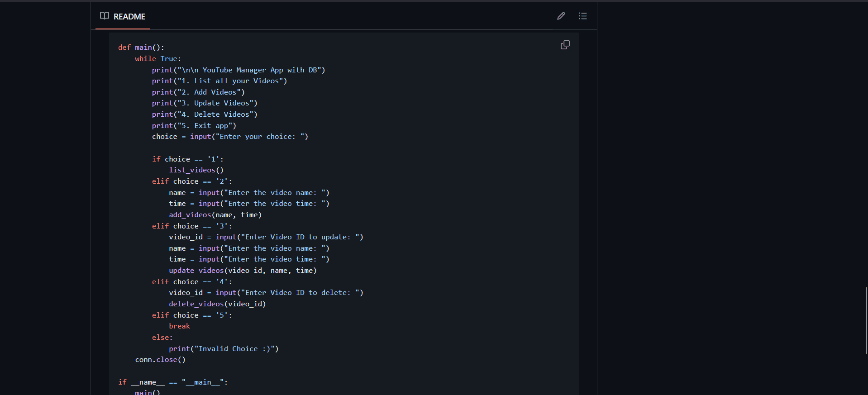Click the 'Invalid Choice :)' print line
This screenshot has width=868, height=395.
point(224,349)
